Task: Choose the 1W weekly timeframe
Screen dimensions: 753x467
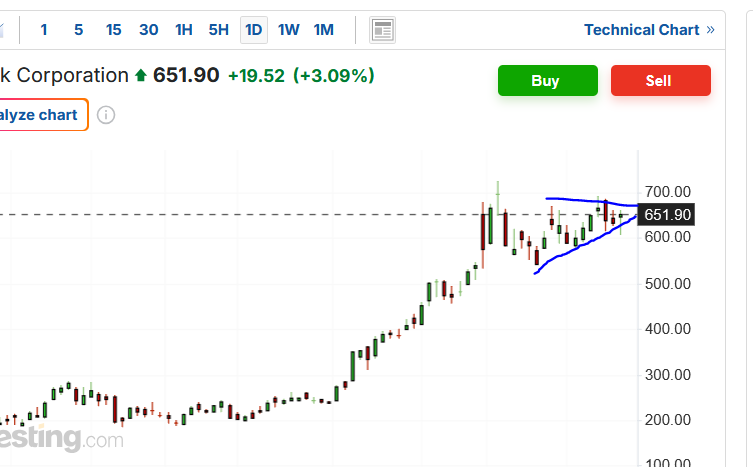Action: (289, 30)
